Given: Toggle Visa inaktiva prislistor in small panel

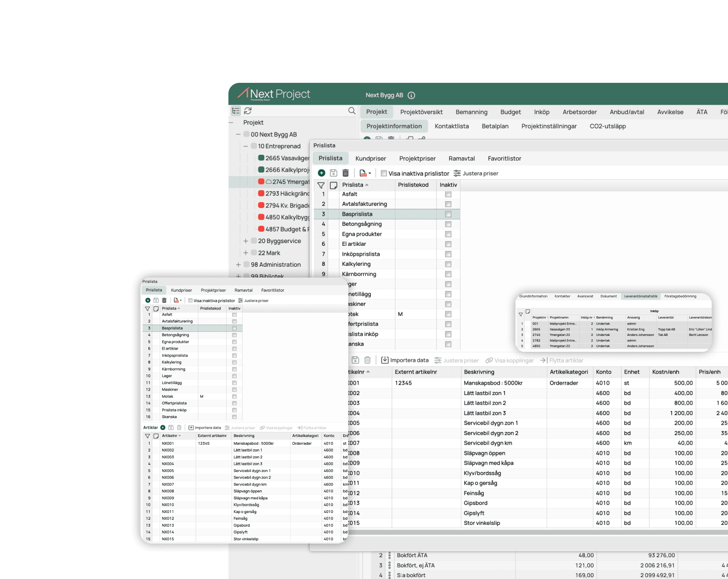Looking at the screenshot, I should pos(191,300).
